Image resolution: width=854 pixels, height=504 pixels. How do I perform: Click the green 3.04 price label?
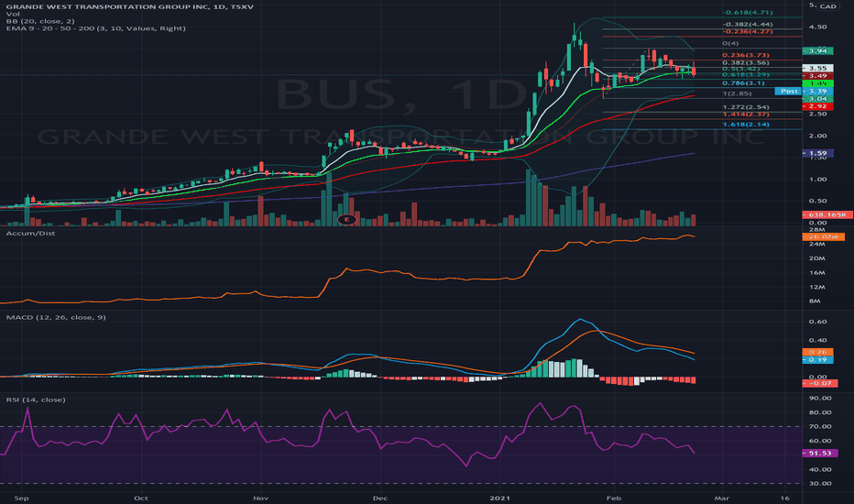817,99
